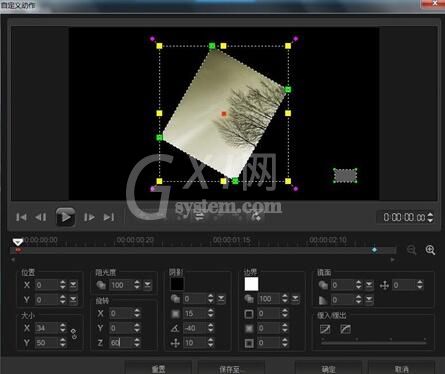The height and width of the screenshot is (374, 445).
Task: Zoom in the keyframe timeline
Action: point(430,250)
